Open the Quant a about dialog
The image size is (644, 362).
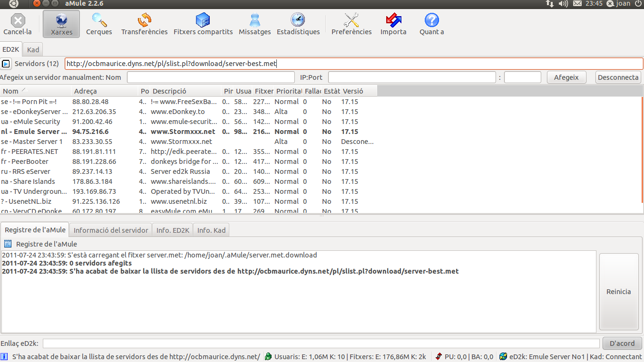(431, 24)
